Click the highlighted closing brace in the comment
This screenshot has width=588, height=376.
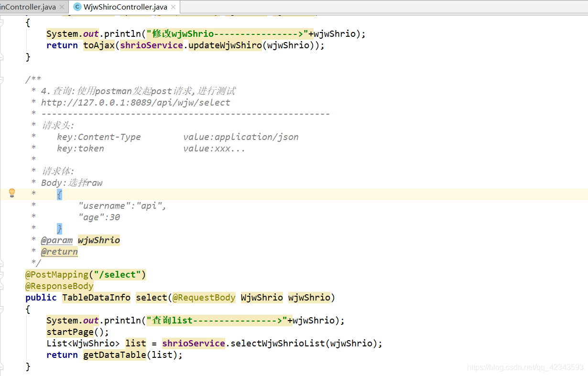click(59, 229)
